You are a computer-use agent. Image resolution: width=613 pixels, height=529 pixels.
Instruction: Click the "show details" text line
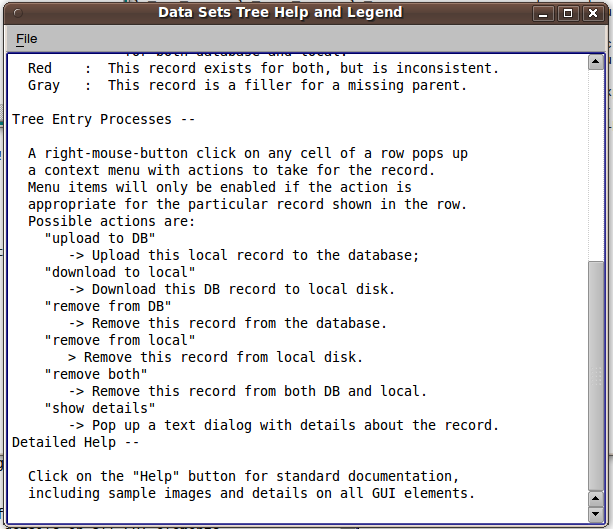click(x=100, y=408)
